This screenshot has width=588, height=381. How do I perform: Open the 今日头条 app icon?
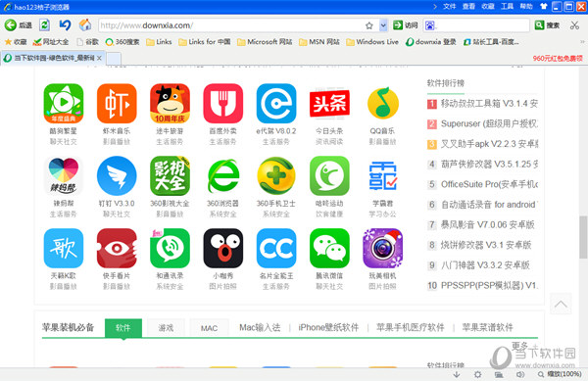click(329, 104)
